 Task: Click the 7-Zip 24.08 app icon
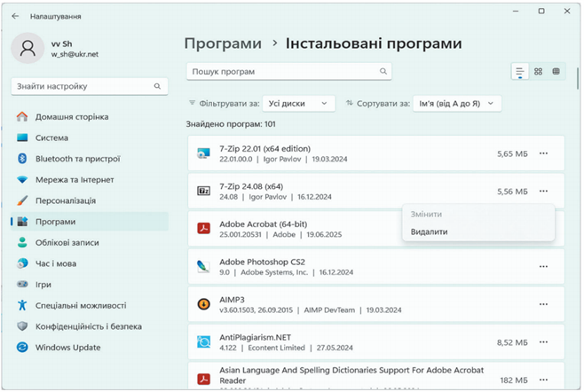click(x=204, y=191)
